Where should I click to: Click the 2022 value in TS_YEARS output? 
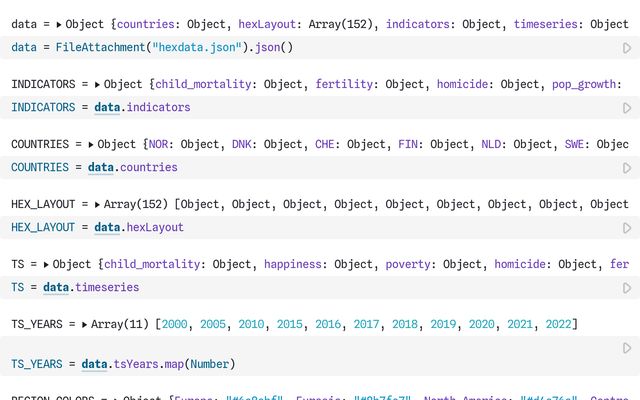(558, 324)
